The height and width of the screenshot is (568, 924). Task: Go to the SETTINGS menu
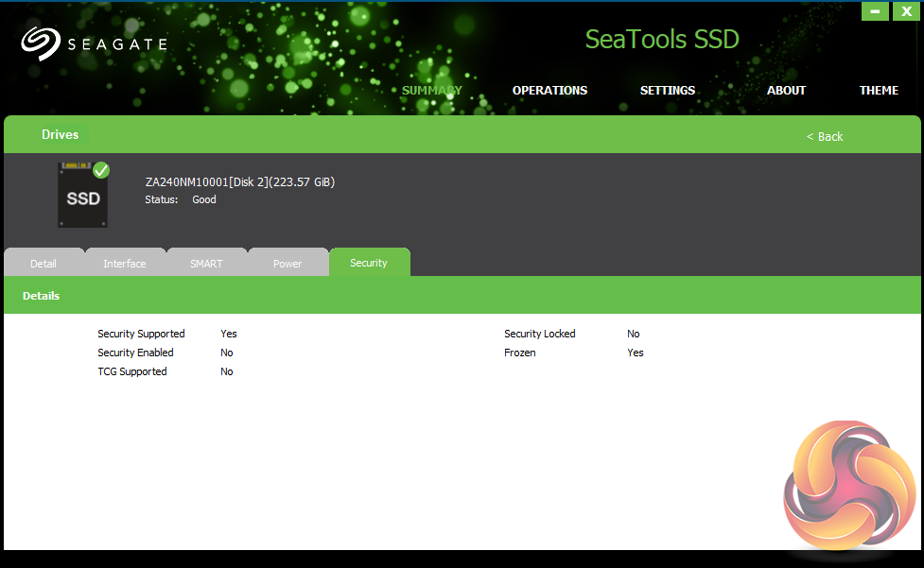668,91
